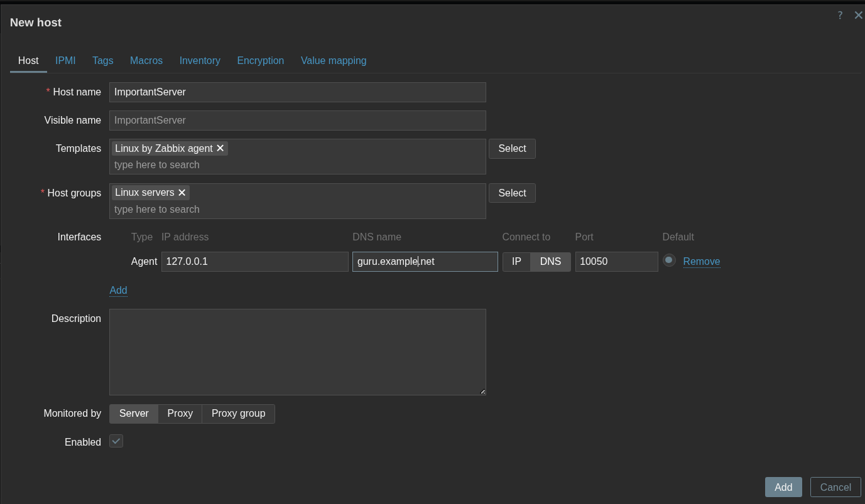Choose Proxy group for monitoring
The image size is (865, 504).
click(x=238, y=414)
